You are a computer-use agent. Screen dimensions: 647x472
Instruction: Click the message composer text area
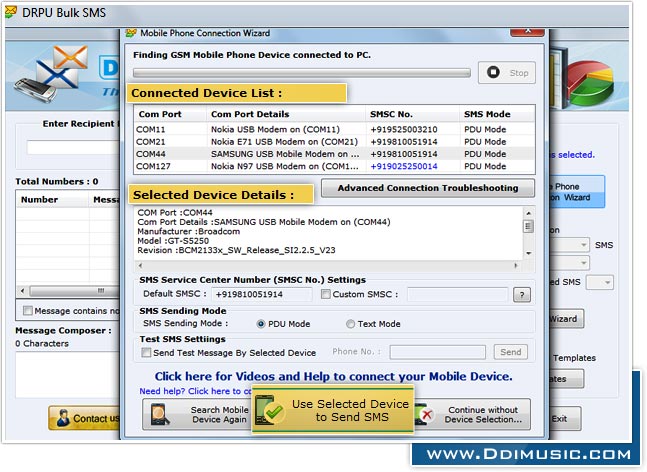[68, 375]
